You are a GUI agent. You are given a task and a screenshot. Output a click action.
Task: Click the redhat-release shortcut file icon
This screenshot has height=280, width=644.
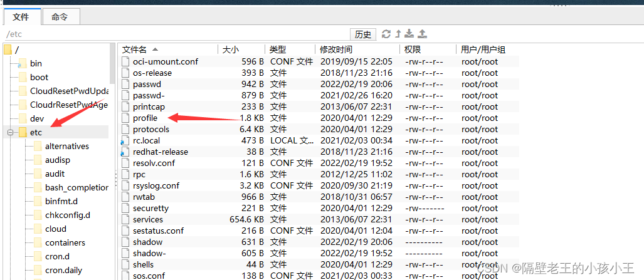click(125, 152)
